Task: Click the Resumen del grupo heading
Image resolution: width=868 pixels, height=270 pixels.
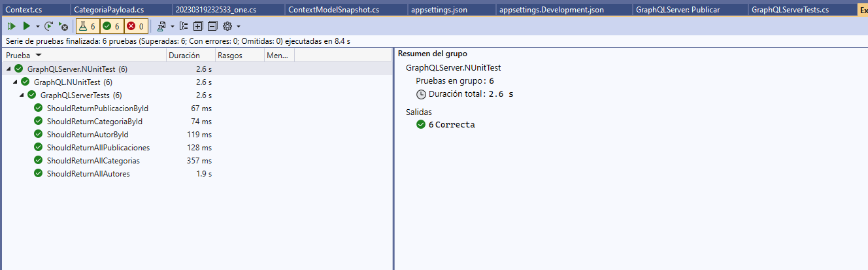Action: click(x=433, y=54)
